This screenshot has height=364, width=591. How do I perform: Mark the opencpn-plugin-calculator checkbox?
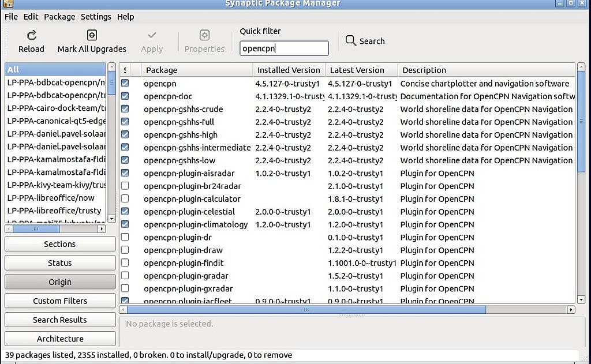click(125, 198)
